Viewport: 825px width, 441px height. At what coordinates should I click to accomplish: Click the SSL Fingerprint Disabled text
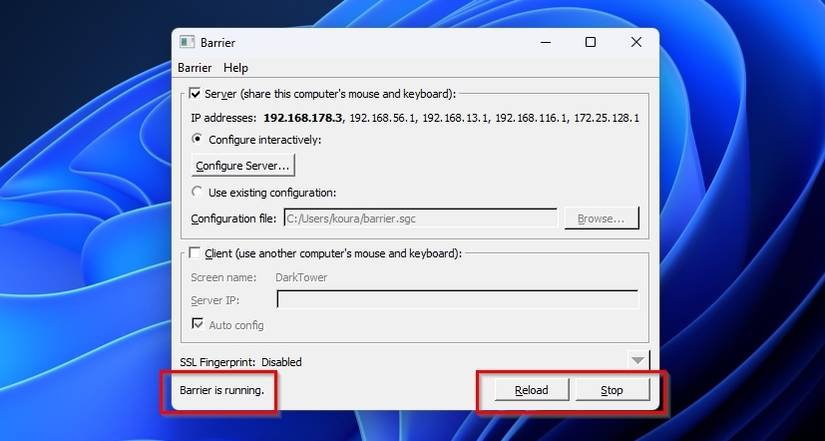pyautogui.click(x=240, y=362)
